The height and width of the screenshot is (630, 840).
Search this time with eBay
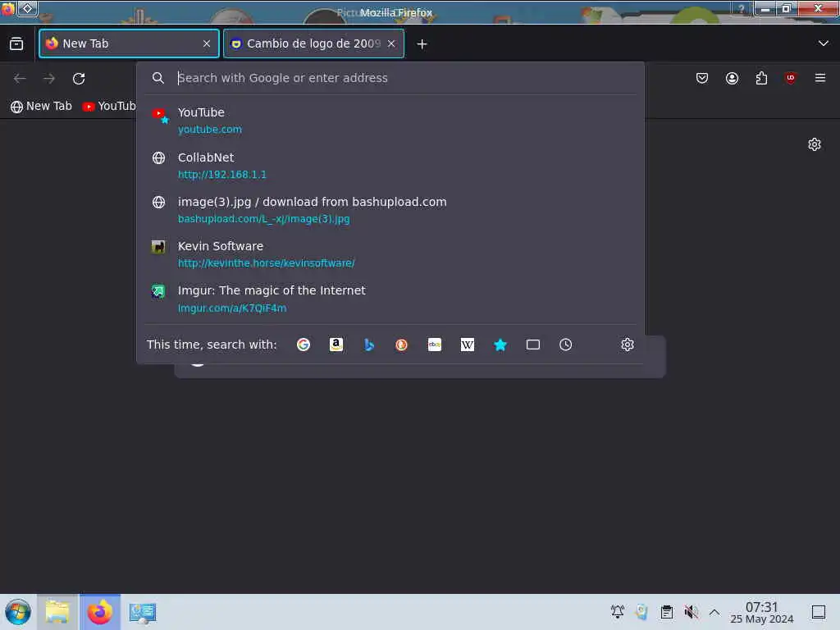[x=435, y=345]
